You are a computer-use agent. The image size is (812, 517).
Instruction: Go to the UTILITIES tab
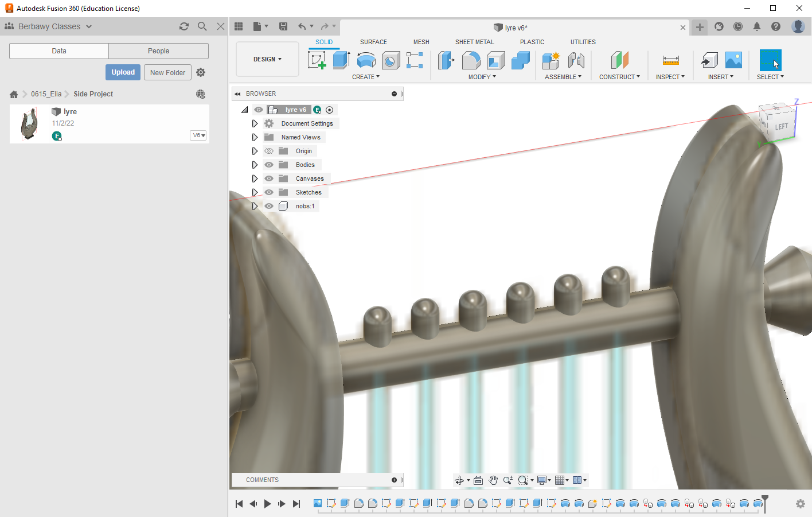[583, 42]
